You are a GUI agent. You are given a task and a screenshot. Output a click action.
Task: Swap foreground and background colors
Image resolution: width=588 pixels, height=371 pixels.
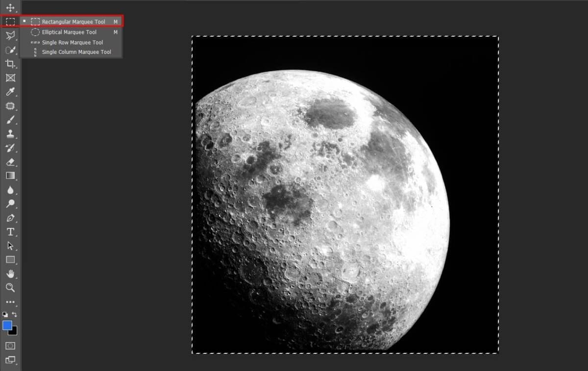(15, 314)
